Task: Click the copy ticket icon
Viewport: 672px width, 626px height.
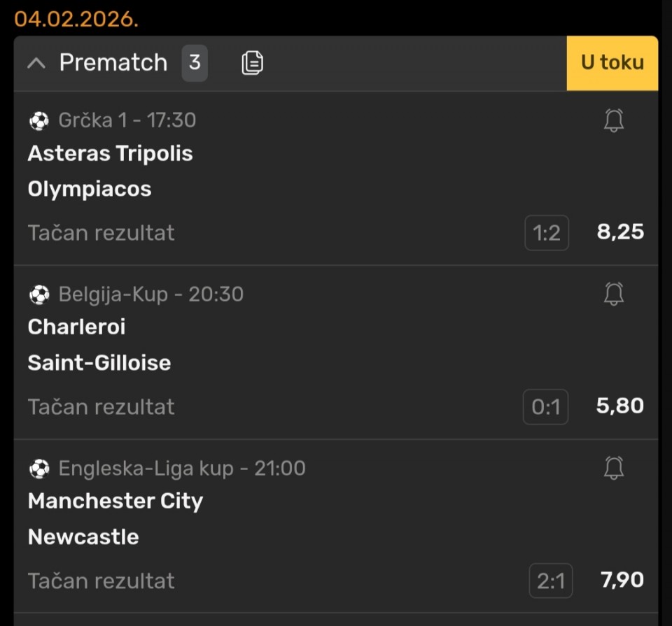Action: (x=252, y=63)
